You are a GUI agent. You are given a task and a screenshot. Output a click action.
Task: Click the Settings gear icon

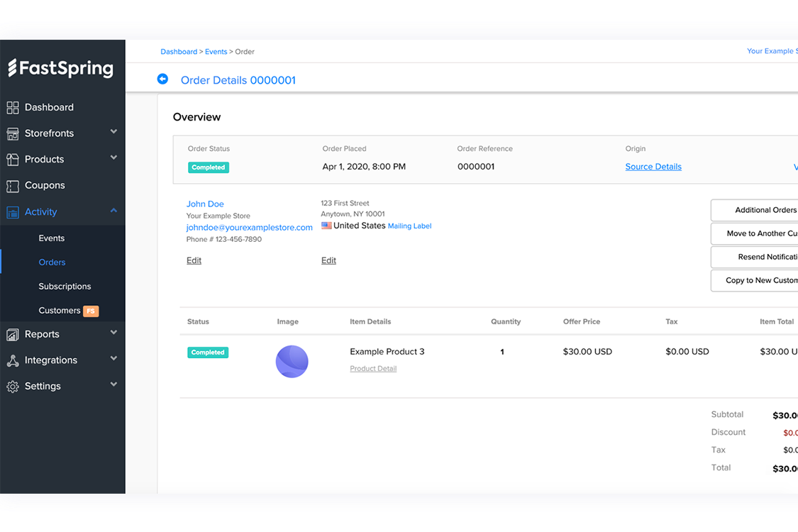coord(13,387)
